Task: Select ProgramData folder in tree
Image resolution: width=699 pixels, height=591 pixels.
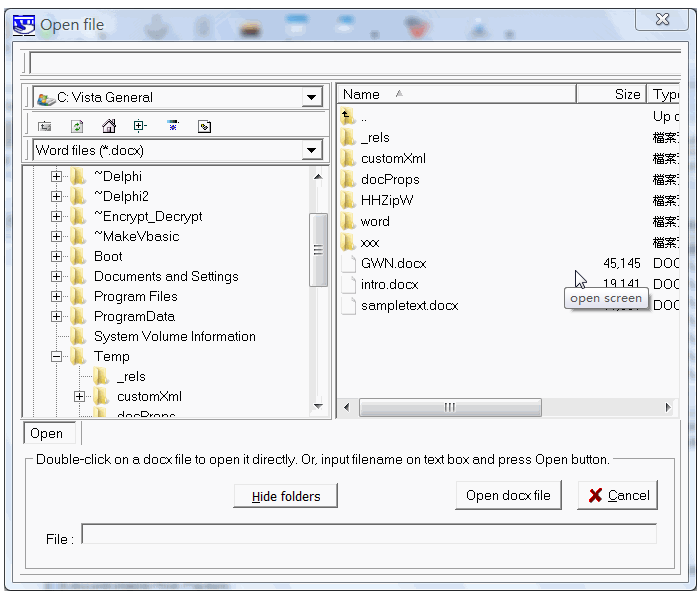Action: coord(134,316)
